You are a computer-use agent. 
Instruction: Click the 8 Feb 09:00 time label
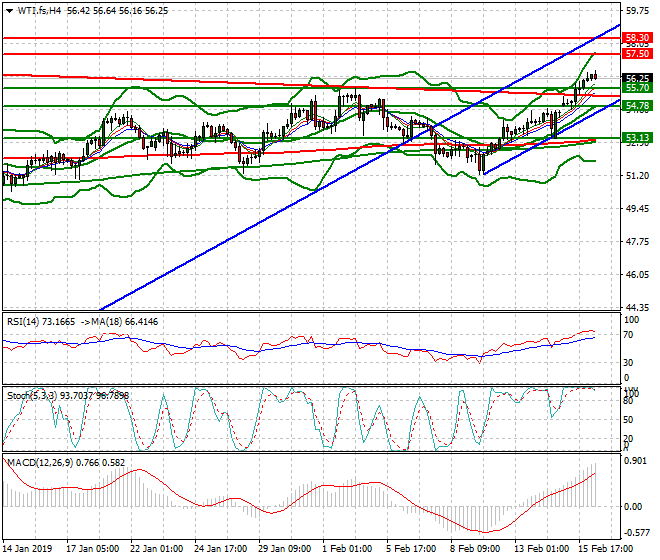(x=475, y=549)
